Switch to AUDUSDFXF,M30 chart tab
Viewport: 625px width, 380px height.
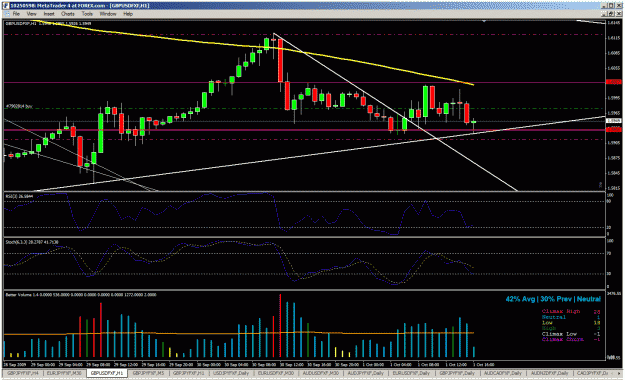point(320,373)
